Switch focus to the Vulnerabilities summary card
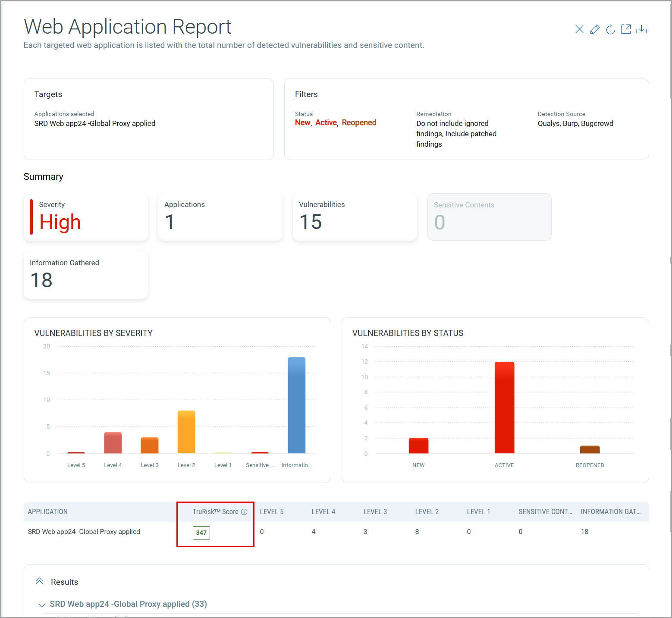 click(355, 216)
